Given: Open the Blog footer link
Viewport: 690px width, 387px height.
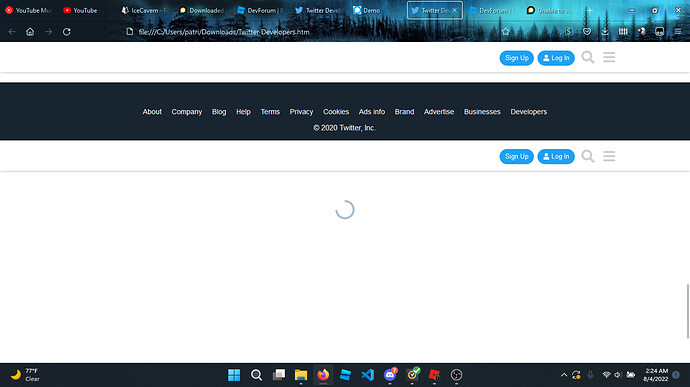Looking at the screenshot, I should pos(219,112).
